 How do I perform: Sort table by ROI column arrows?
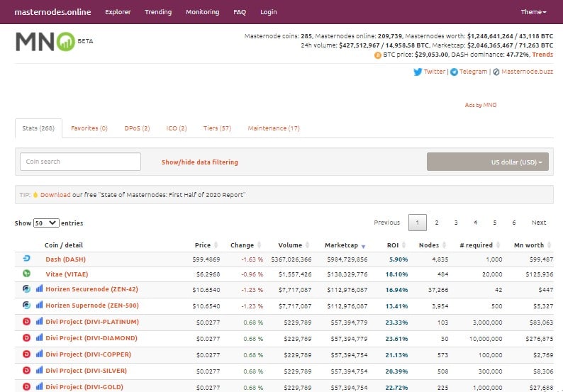point(403,245)
